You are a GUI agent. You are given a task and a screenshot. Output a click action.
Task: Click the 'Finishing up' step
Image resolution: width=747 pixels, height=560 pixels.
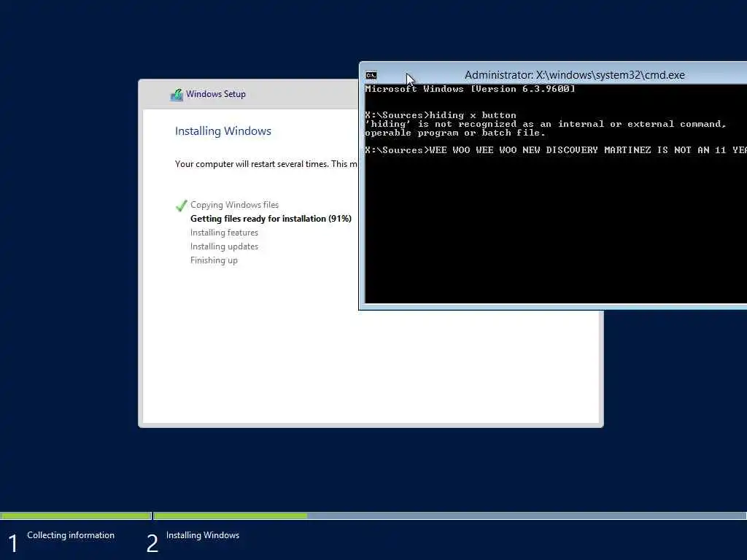coord(214,260)
